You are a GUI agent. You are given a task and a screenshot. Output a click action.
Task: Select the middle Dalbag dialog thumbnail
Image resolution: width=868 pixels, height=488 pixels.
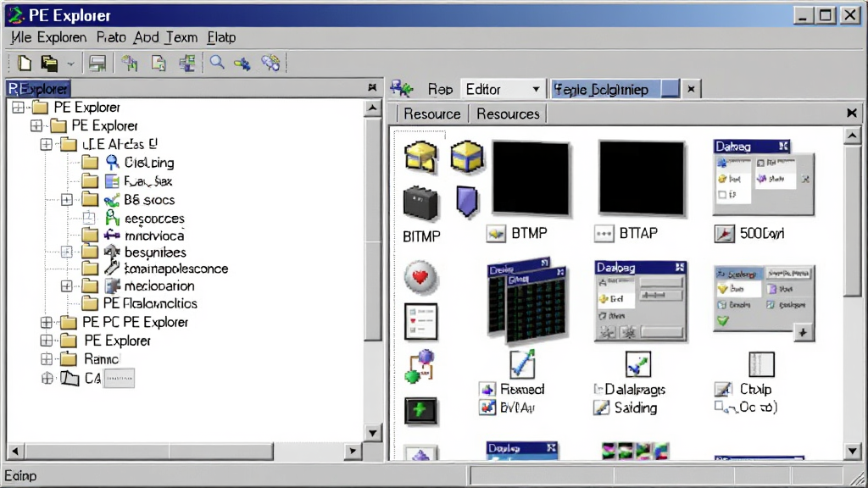(641, 302)
